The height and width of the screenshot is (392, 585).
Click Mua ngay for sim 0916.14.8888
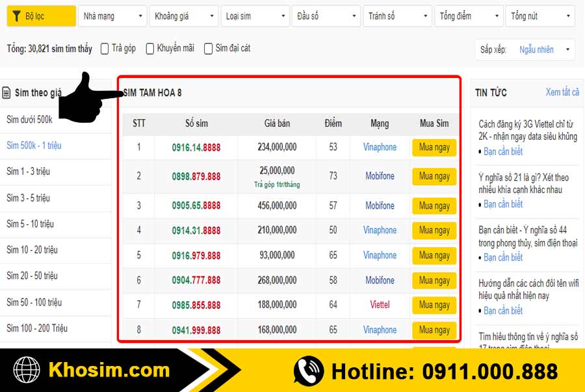click(x=434, y=148)
